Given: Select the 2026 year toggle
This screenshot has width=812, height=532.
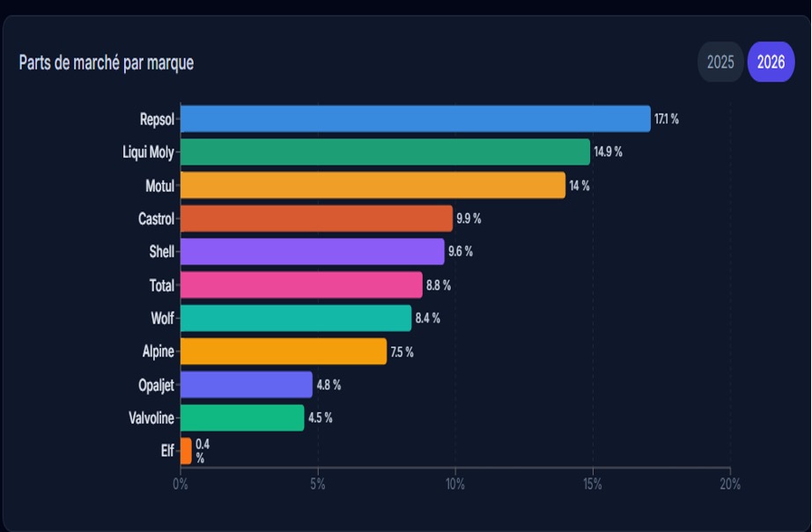Looking at the screenshot, I should [771, 62].
